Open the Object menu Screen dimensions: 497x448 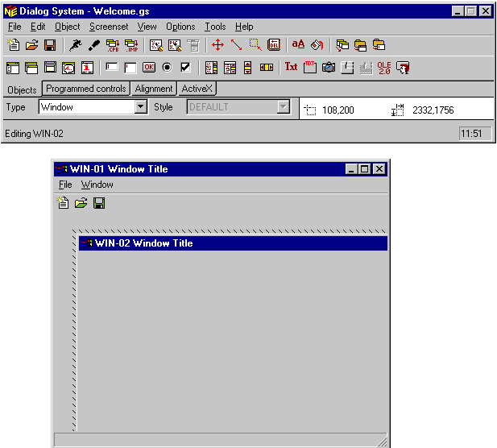(x=67, y=27)
